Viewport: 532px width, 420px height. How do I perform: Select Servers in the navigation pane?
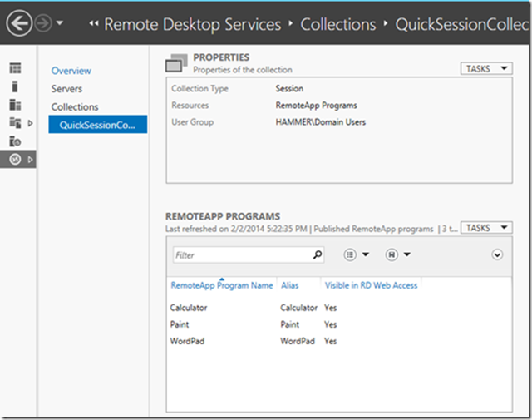tap(66, 89)
